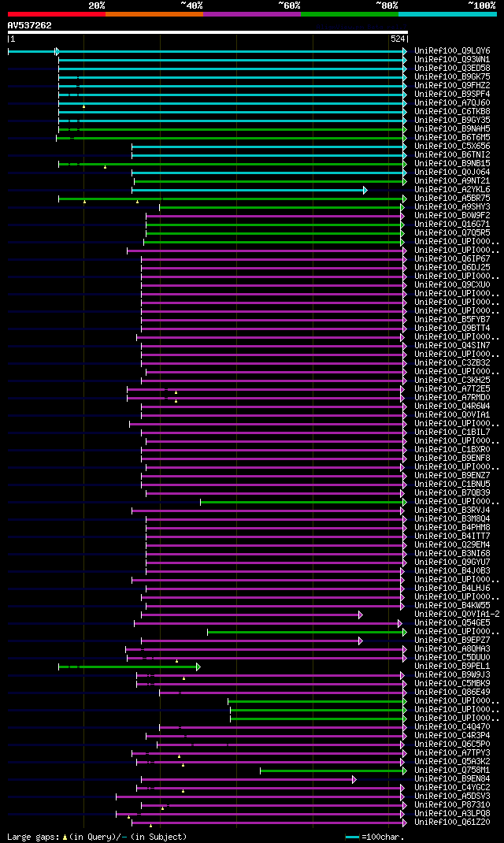Screen dimensions: 504x843
Task: Select the UniRef100_B9ENF8 label
Action: pos(452,459)
